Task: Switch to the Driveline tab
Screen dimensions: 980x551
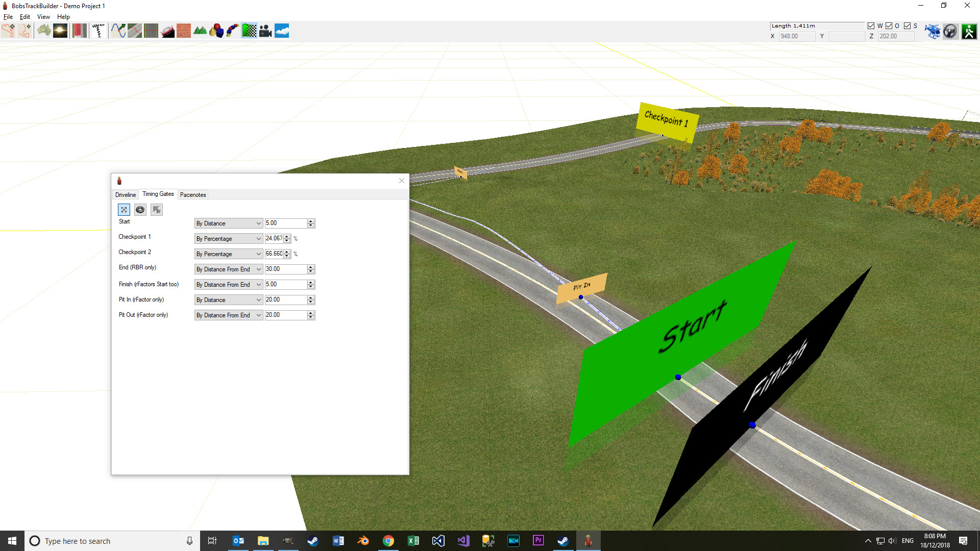Action: click(x=125, y=194)
